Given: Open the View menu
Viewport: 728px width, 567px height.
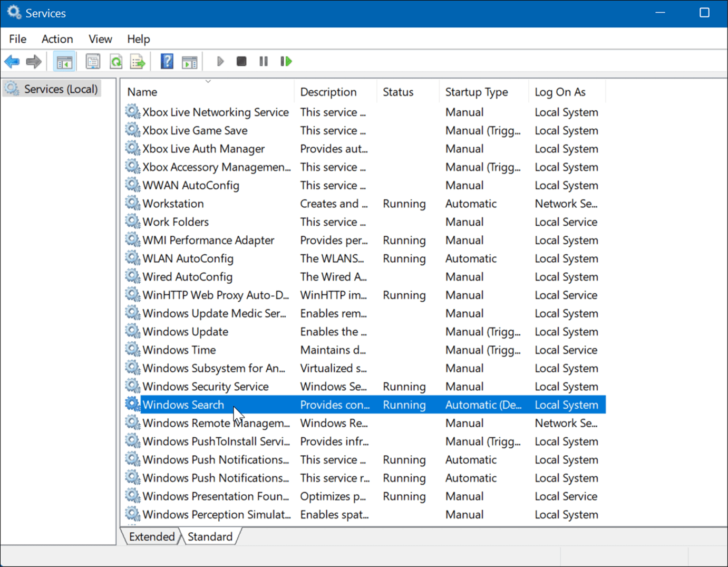Looking at the screenshot, I should point(100,39).
